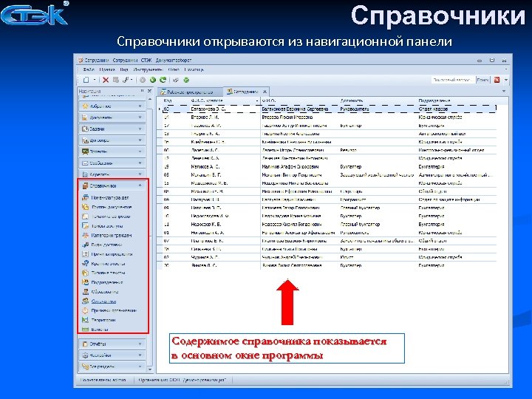Image resolution: width=532 pixels, height=399 pixels.
Task: Click navigation panel scroll up arrow
Action: [x=150, y=99]
